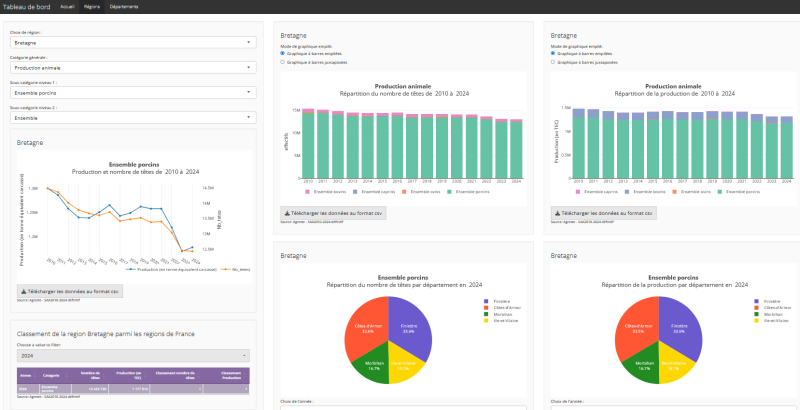Select 'barres juxtaposées' for head count chart
Image resolution: width=800 pixels, height=410 pixels.
click(283, 62)
